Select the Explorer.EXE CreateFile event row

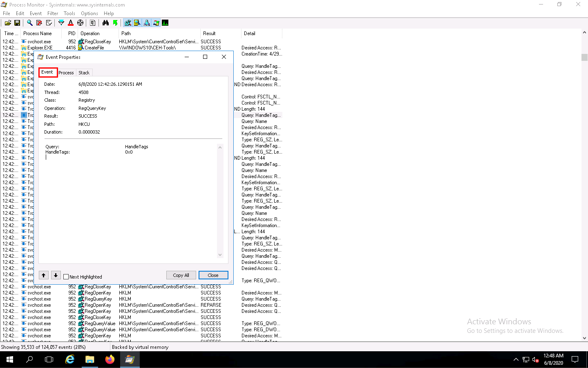tap(141, 48)
